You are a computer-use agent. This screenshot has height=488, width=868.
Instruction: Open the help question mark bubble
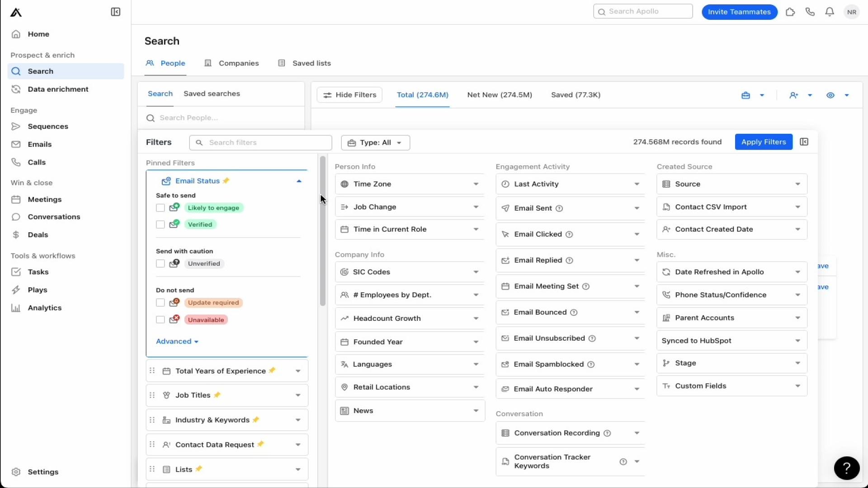pos(847,468)
